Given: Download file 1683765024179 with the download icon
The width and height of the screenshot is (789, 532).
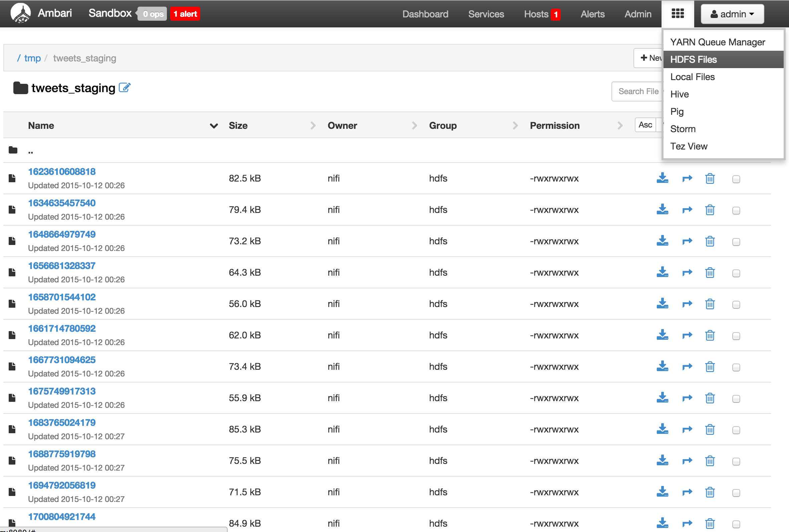Looking at the screenshot, I should pyautogui.click(x=662, y=429).
